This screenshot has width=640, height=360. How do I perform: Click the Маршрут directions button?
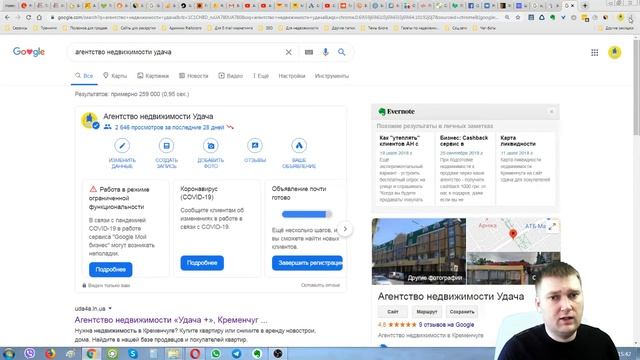(427, 312)
